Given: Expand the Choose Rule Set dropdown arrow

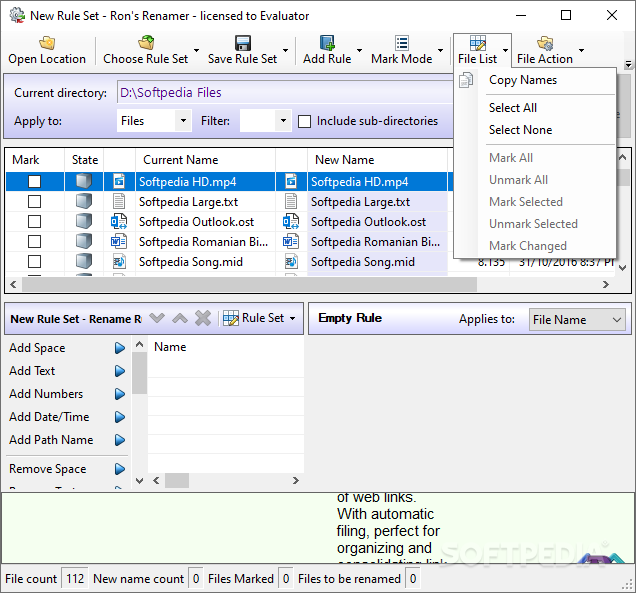Looking at the screenshot, I should [196, 50].
